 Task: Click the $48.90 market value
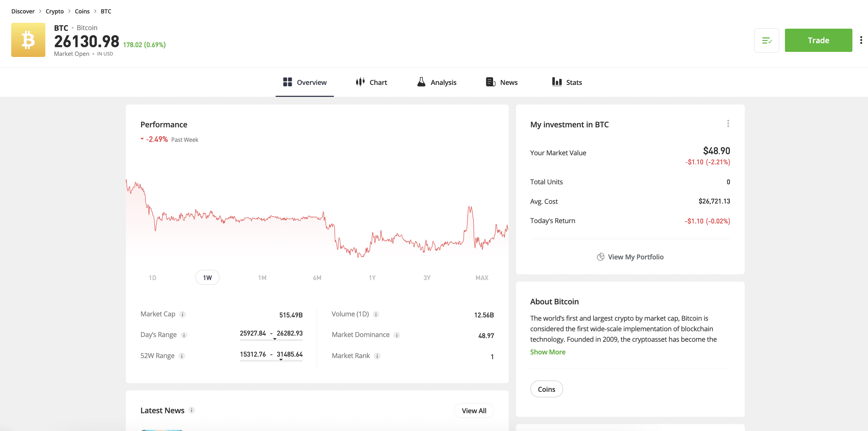tap(716, 151)
